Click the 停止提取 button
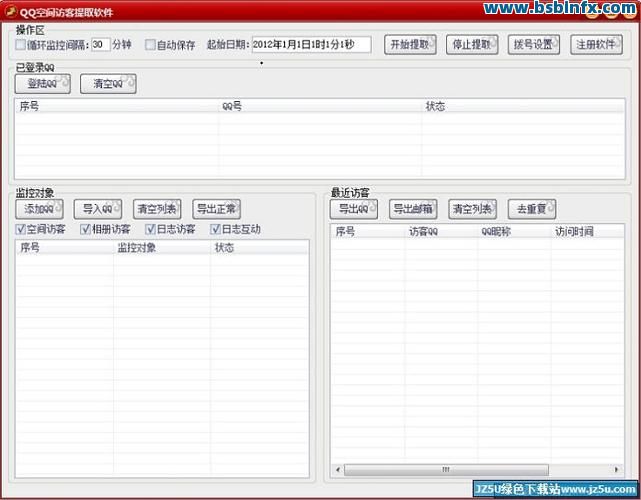This screenshot has height=500, width=641. [472, 45]
